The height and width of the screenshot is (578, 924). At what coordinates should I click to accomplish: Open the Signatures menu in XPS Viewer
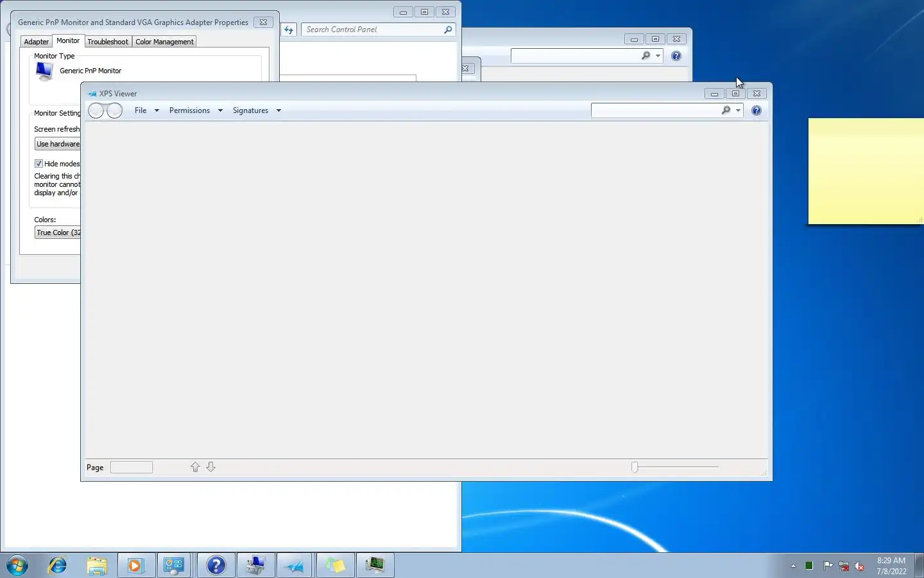pyautogui.click(x=256, y=110)
